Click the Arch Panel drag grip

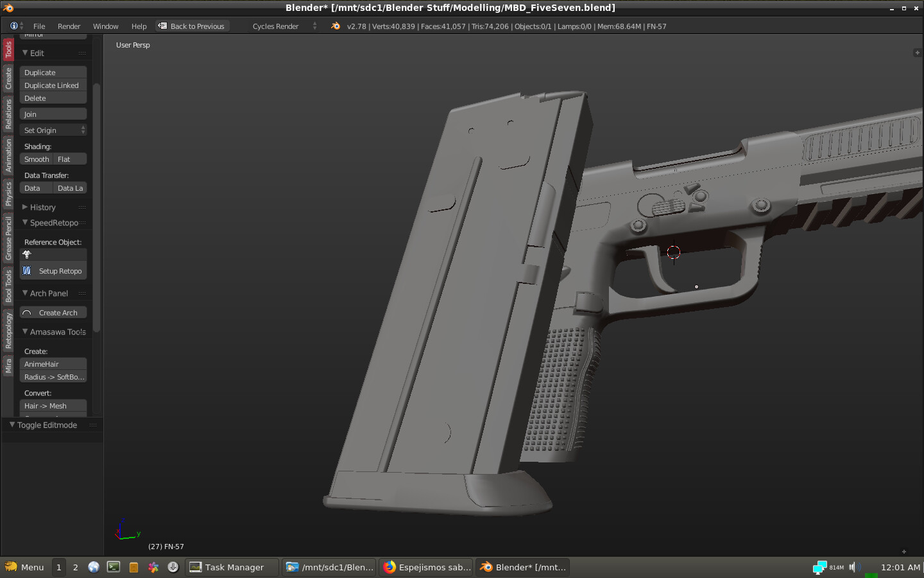pos(82,293)
